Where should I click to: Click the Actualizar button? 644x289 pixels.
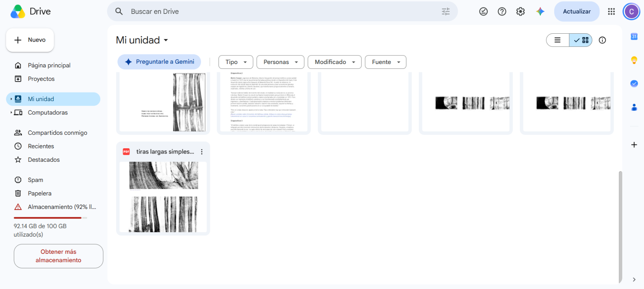577,12
